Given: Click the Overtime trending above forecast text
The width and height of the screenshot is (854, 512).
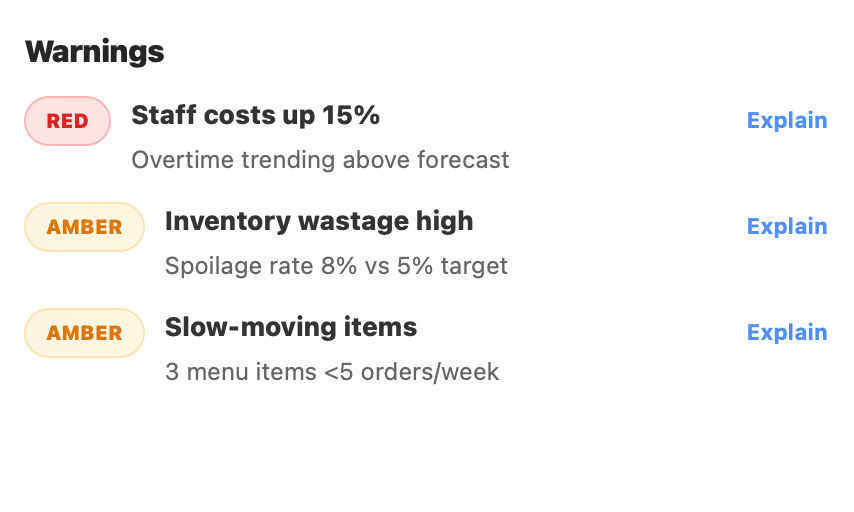Looking at the screenshot, I should coord(320,160).
